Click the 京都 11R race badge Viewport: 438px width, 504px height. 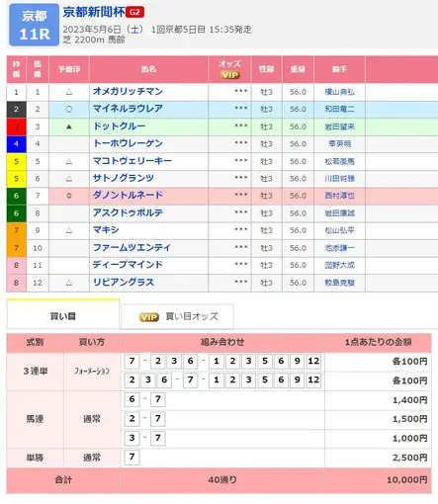pos(35,25)
